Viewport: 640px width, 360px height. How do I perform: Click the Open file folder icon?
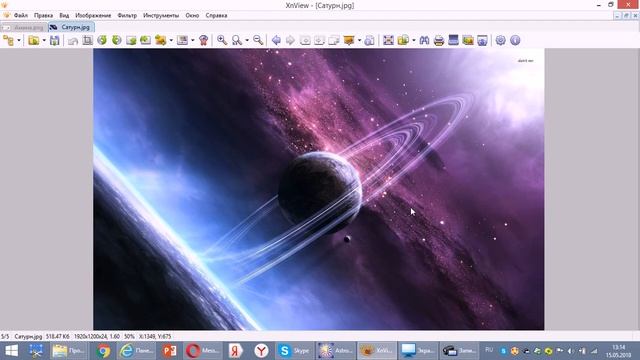[33, 40]
